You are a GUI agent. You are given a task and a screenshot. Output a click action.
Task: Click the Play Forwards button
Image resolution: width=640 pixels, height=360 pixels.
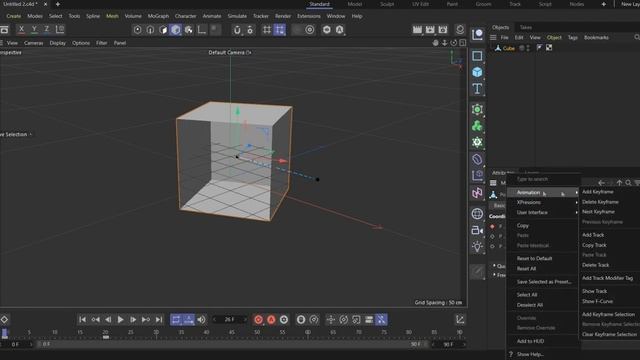(x=120, y=320)
